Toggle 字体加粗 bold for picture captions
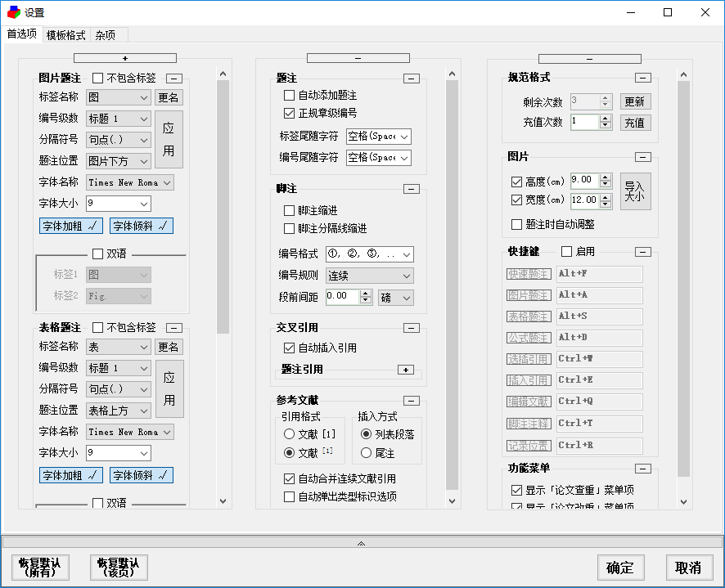The height and width of the screenshot is (588, 725). (x=70, y=225)
